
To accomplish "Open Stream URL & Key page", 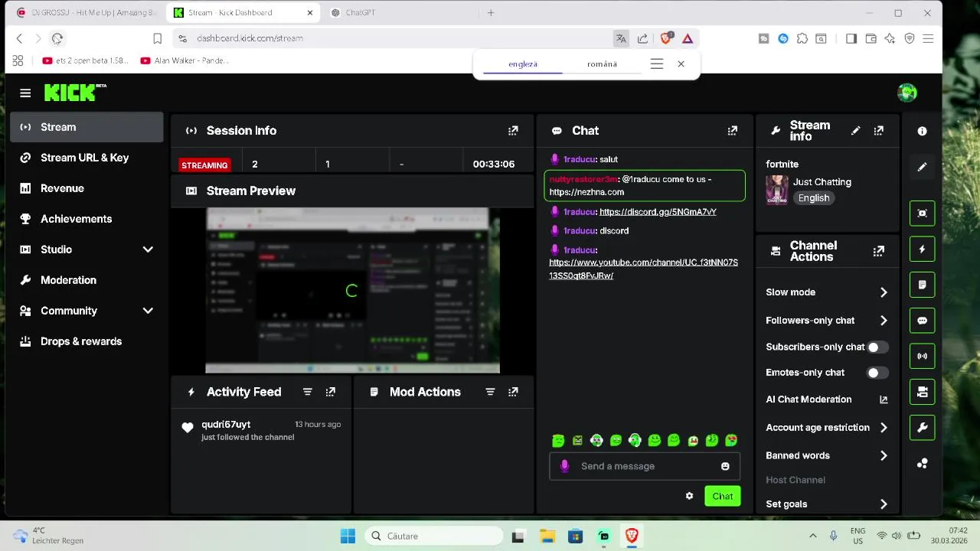I will click(x=87, y=158).
